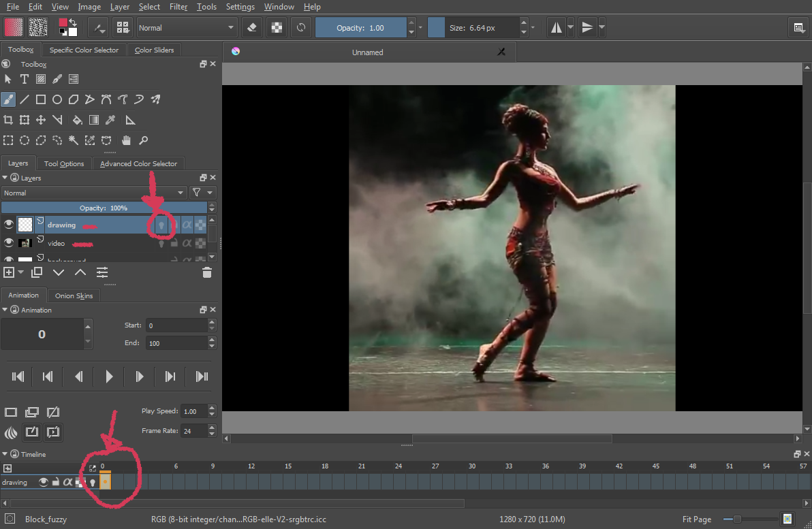
Task: Select the Zoom magnifier tool
Action: pos(143,140)
